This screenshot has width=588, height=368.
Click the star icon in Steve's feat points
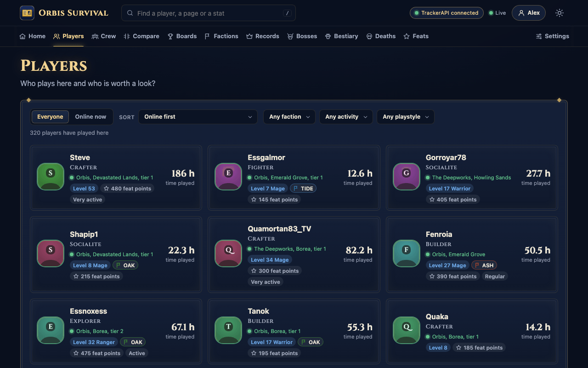(x=107, y=189)
